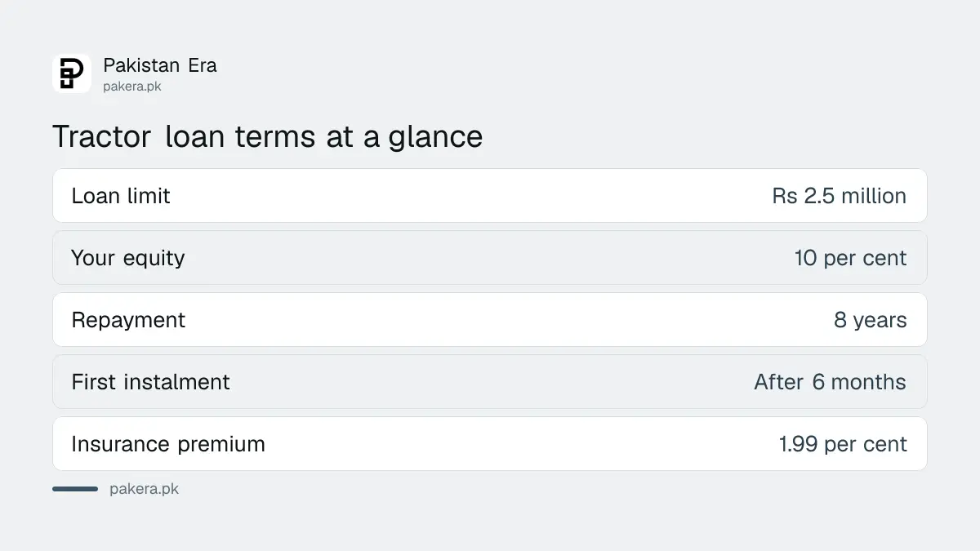Select the Repayment row label
Image resolution: width=980 pixels, height=551 pixels.
(x=128, y=320)
